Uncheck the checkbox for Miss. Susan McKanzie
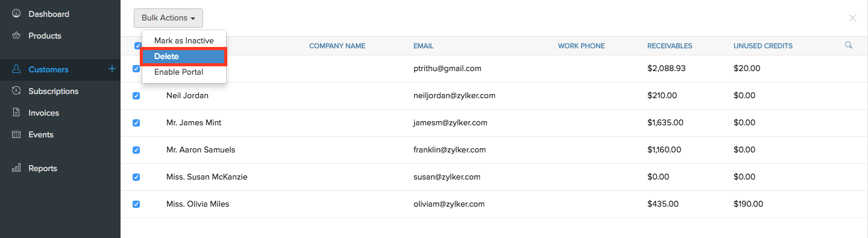This screenshot has width=868, height=238. click(x=136, y=177)
